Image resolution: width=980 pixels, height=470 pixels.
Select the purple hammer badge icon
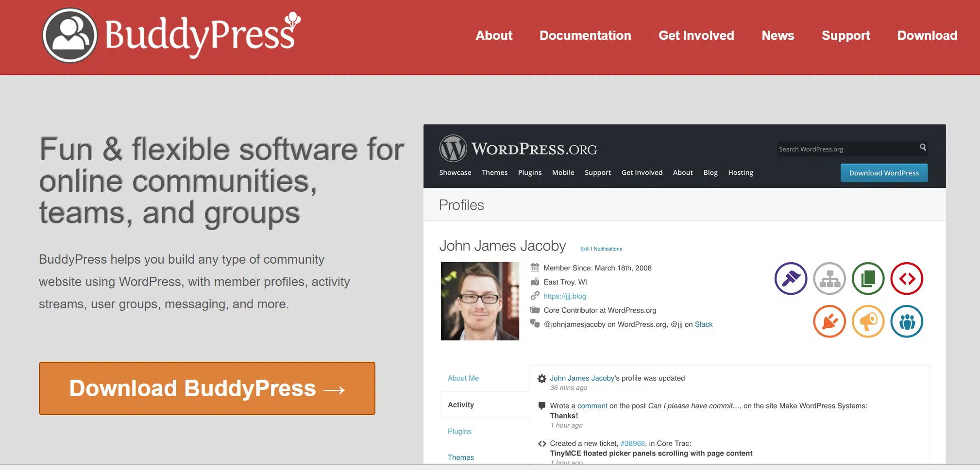(791, 279)
